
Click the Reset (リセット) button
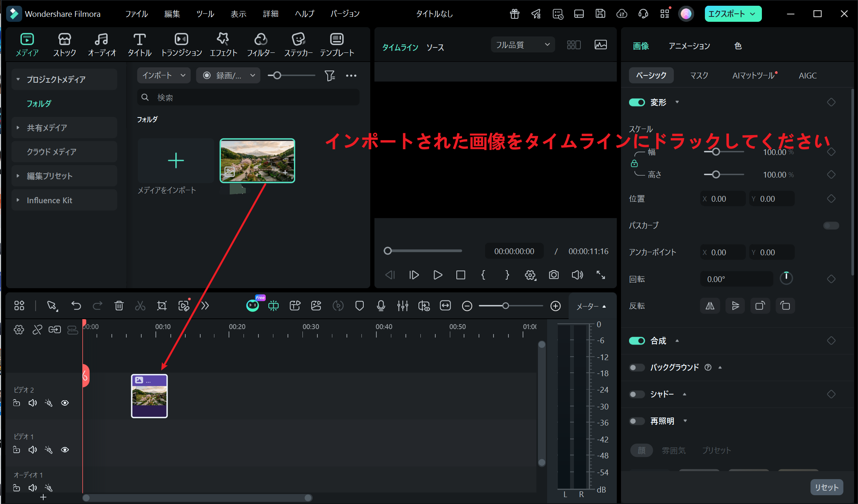pos(827,487)
